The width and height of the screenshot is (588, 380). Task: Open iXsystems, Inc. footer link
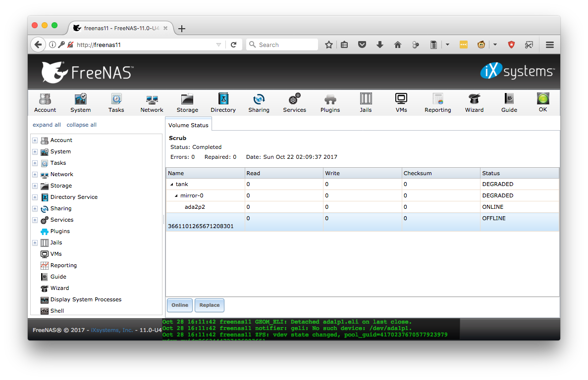click(x=112, y=330)
